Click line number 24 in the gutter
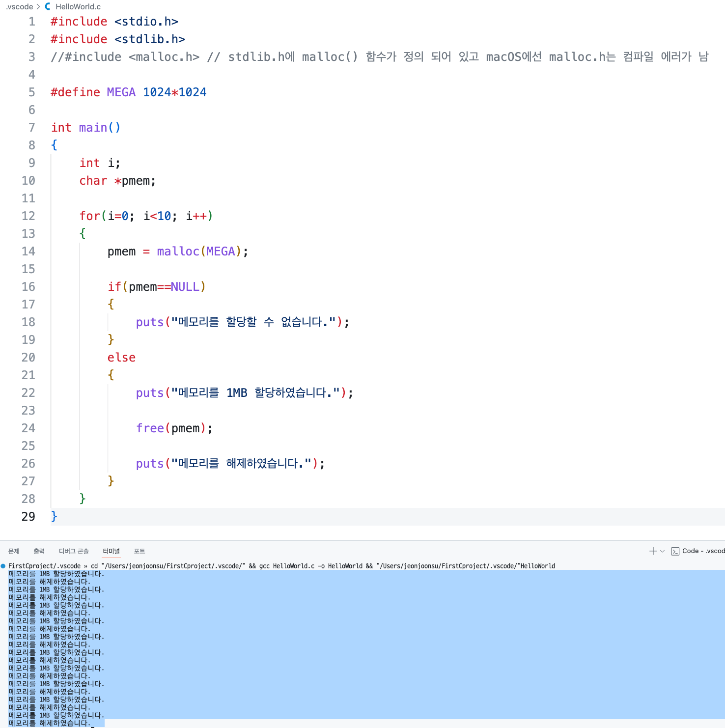 pyautogui.click(x=28, y=428)
